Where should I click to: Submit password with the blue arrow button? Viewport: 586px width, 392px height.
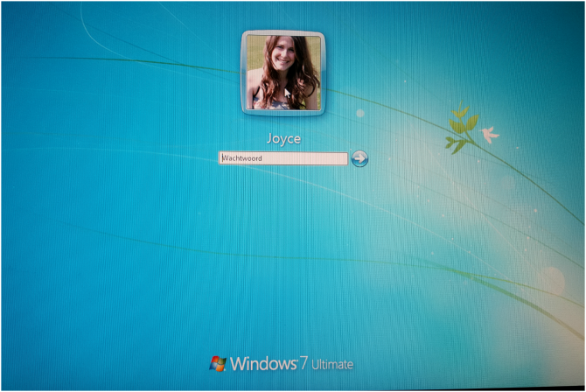359,158
